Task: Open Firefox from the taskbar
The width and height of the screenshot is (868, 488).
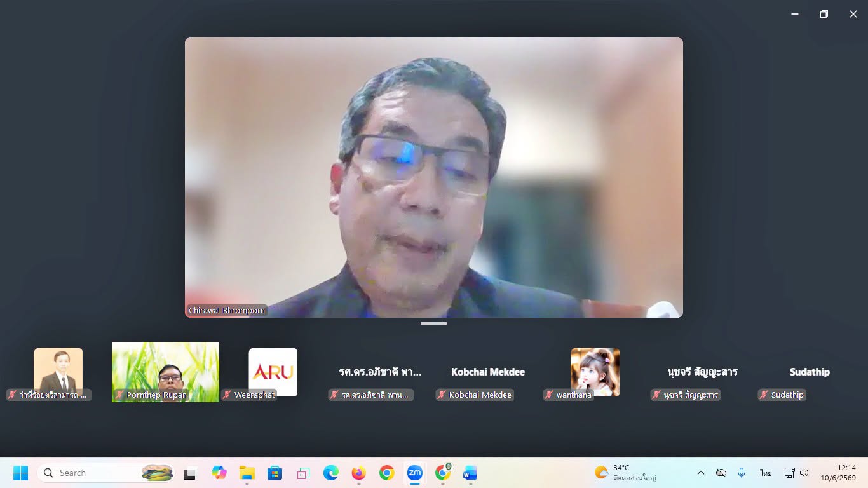Action: (x=358, y=473)
